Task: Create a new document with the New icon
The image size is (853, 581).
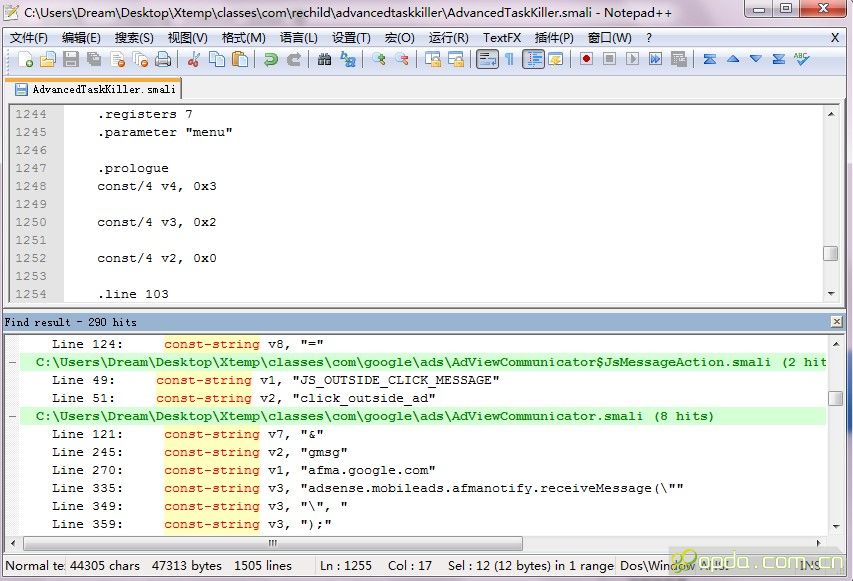Action: click(x=25, y=59)
